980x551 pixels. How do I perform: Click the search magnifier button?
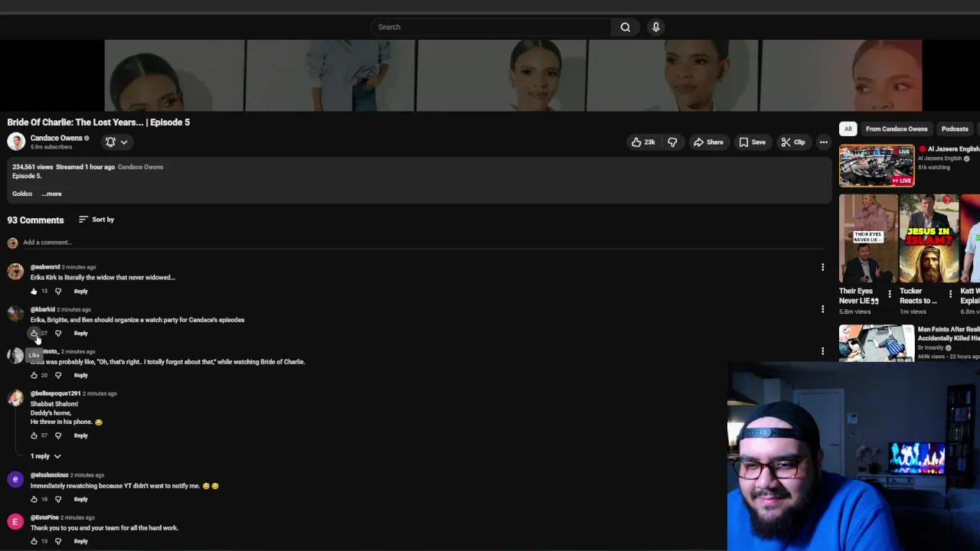(626, 28)
